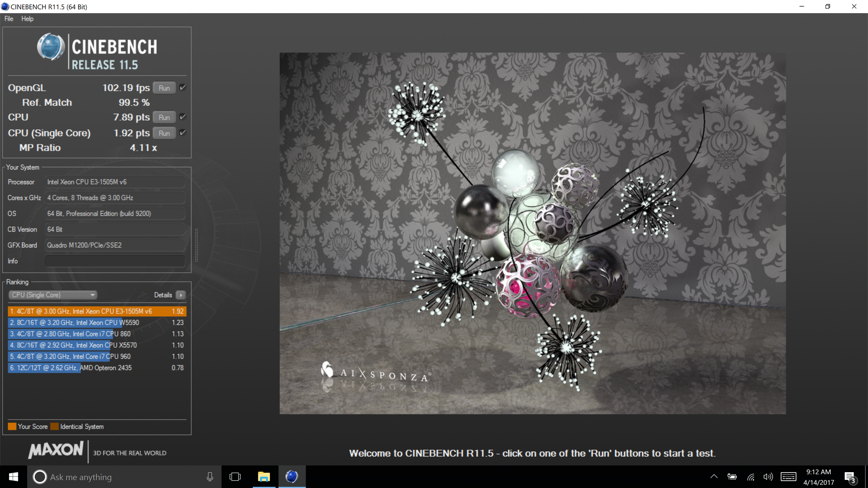
Task: Open File Explorer from the taskbar
Action: 264,477
